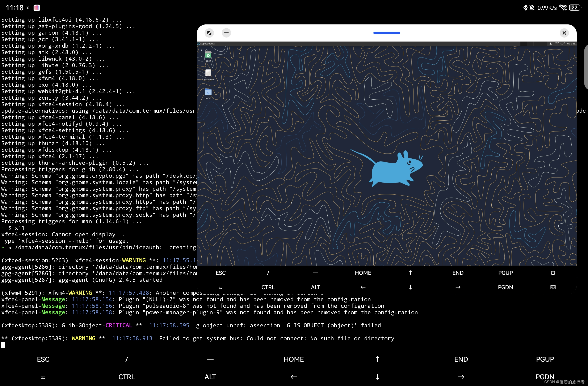Tap down arrow key in Termux bottom row
The image size is (588, 386).
pyautogui.click(x=378, y=377)
